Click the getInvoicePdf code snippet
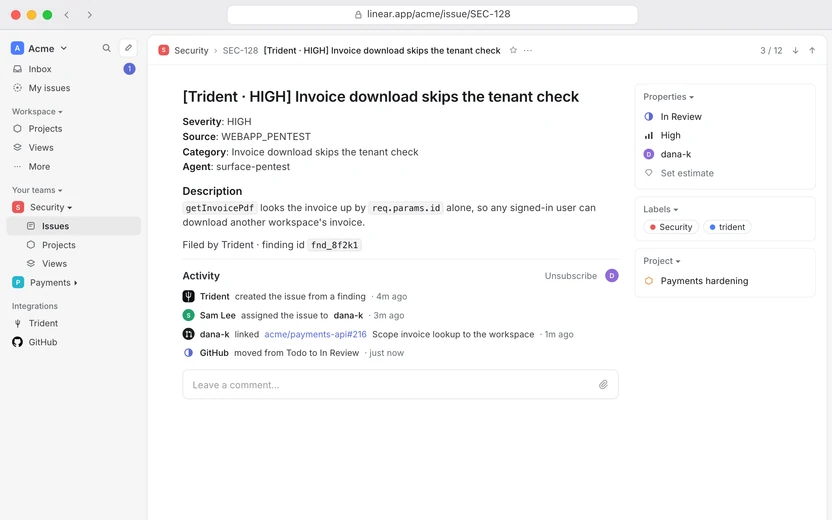This screenshot has width=832, height=520. coord(220,208)
